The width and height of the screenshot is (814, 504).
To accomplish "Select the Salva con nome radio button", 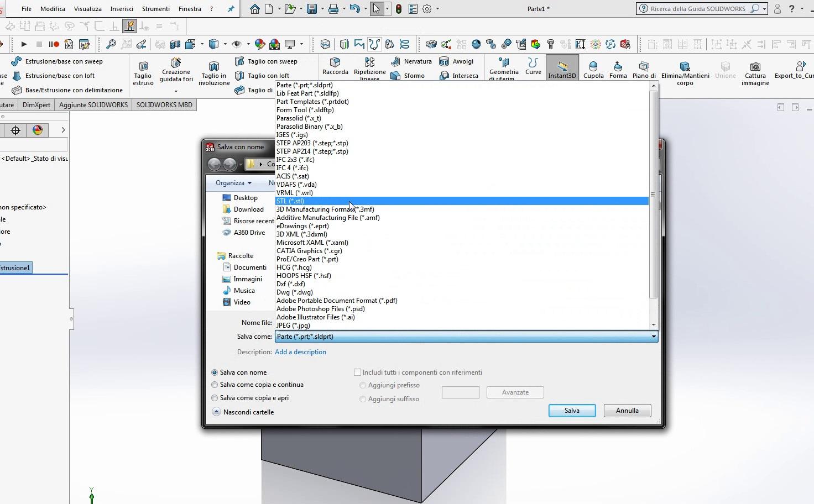I will pyautogui.click(x=215, y=372).
